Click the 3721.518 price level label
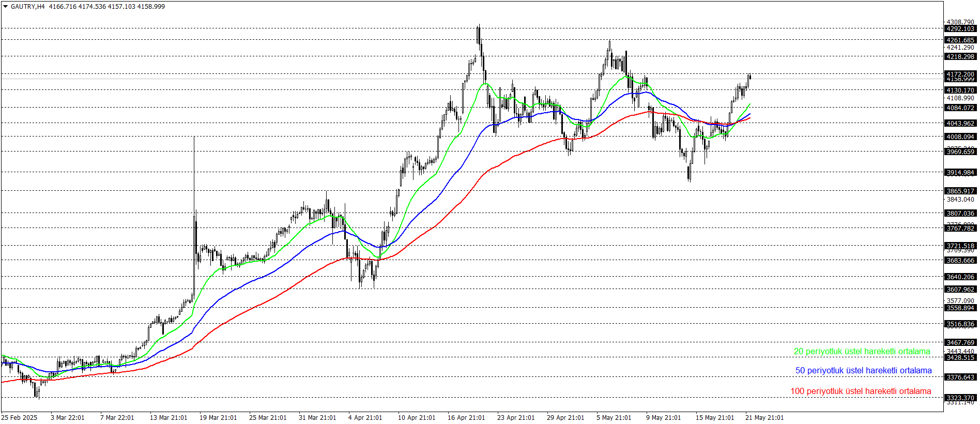Screen dimensions: 980x424 click(x=960, y=246)
